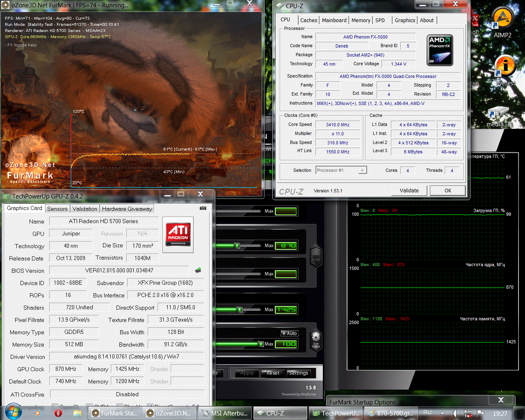This screenshot has width=525, height=420.
Task: Click the fan speed slider handle
Action: pyautogui.click(x=261, y=344)
